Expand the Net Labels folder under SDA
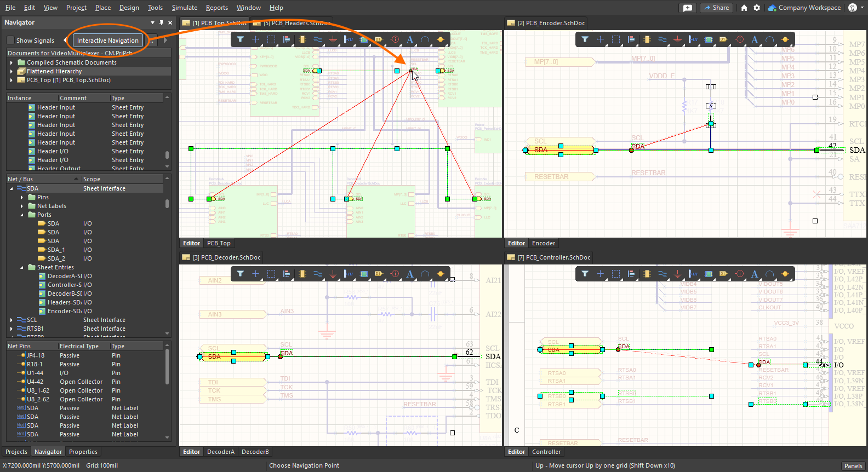This screenshot has height=472, width=868. (22, 206)
